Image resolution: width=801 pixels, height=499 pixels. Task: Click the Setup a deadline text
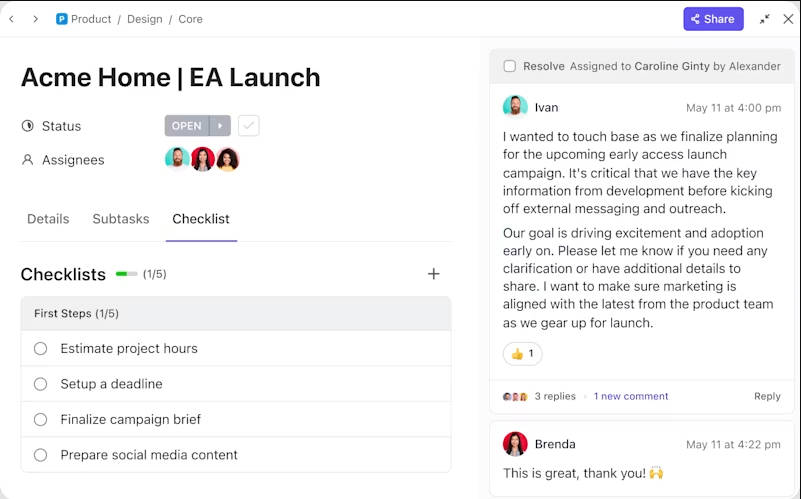pyautogui.click(x=111, y=384)
